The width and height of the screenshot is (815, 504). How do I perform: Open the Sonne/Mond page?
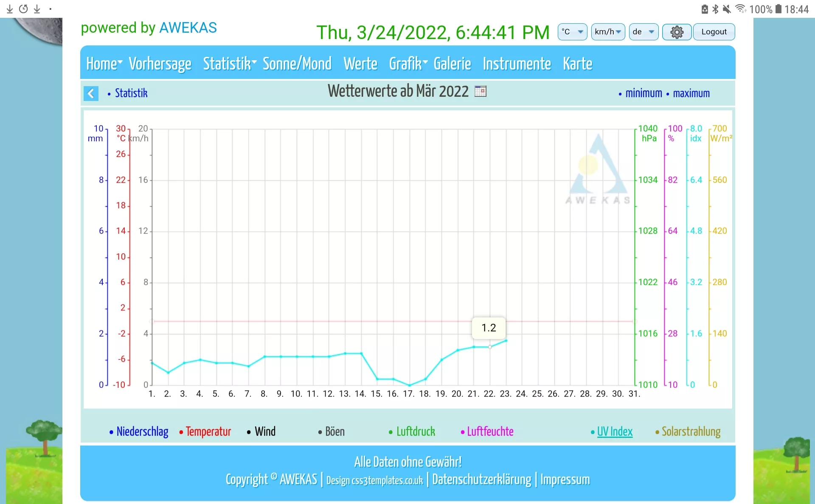[x=297, y=64]
